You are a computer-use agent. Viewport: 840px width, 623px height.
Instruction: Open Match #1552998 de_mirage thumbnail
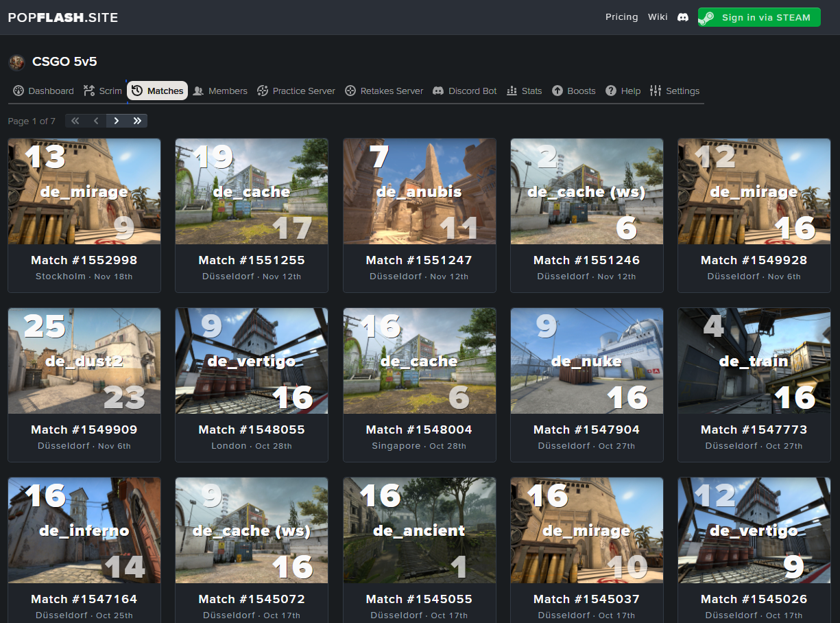(x=84, y=191)
